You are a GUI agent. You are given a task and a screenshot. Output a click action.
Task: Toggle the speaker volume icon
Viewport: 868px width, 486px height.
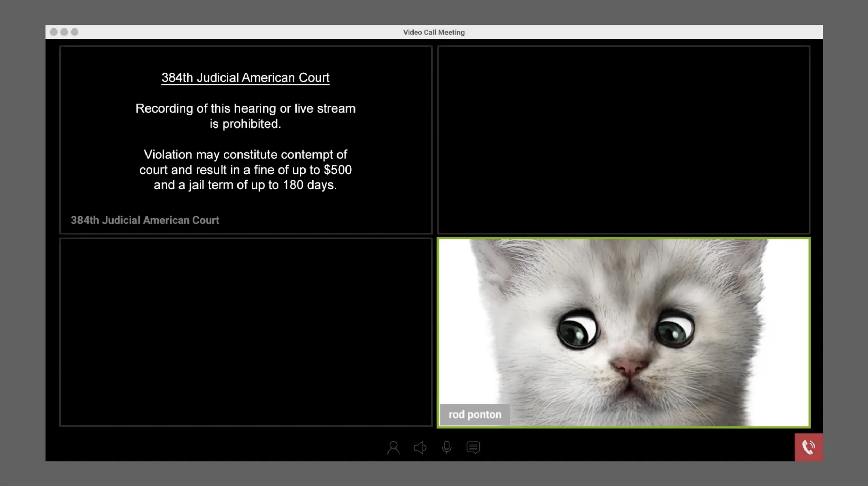pos(420,447)
